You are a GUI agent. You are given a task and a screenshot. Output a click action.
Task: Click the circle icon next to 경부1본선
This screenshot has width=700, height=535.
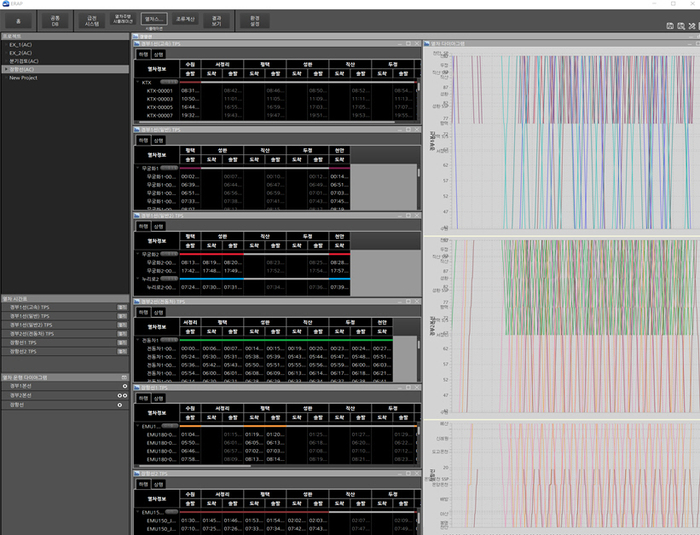124,385
